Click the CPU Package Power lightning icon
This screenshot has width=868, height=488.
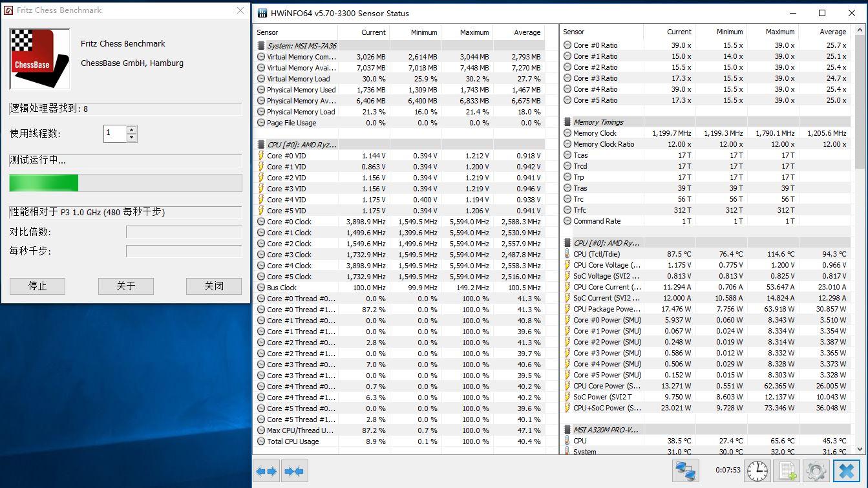coord(567,309)
